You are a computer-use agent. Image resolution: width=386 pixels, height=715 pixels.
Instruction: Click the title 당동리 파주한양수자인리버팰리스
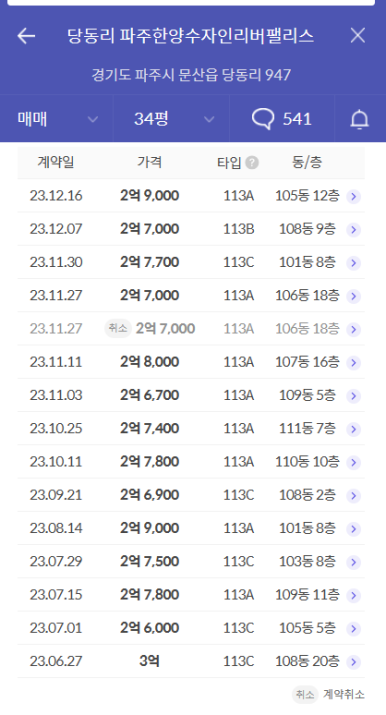190,36
